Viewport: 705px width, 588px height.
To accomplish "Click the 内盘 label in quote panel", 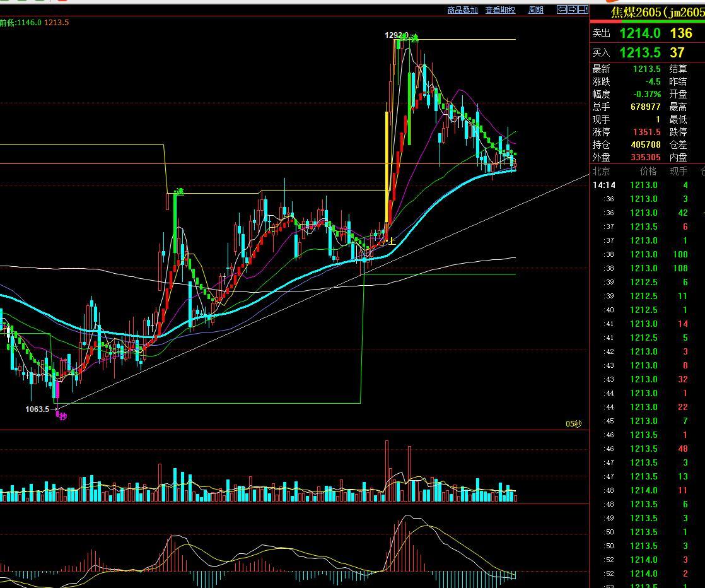I will pos(678,157).
